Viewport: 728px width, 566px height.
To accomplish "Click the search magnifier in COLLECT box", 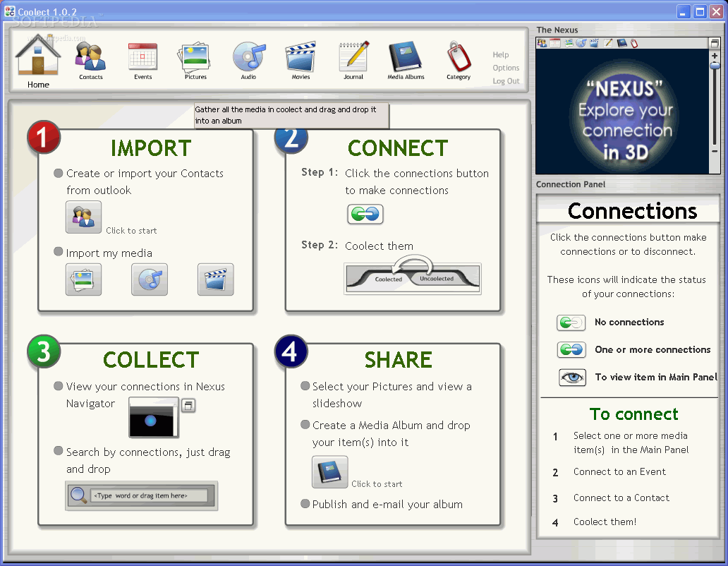I will 78,495.
